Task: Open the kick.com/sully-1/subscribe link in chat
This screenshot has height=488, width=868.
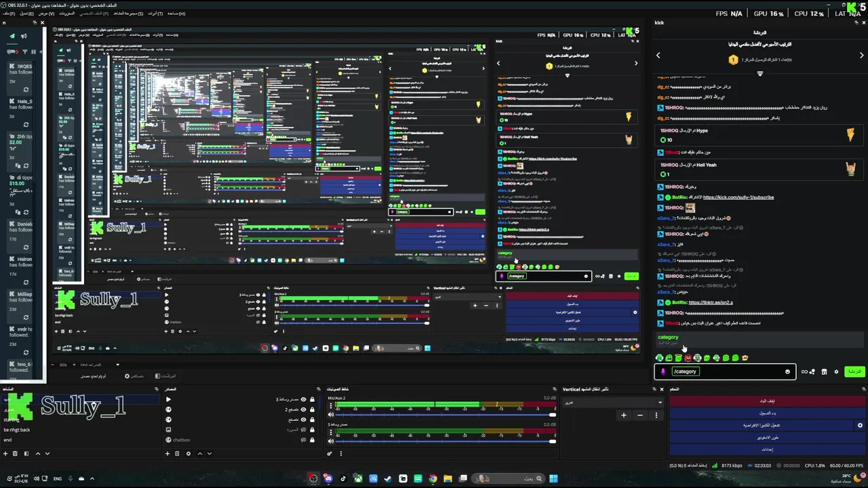Action: [x=738, y=197]
